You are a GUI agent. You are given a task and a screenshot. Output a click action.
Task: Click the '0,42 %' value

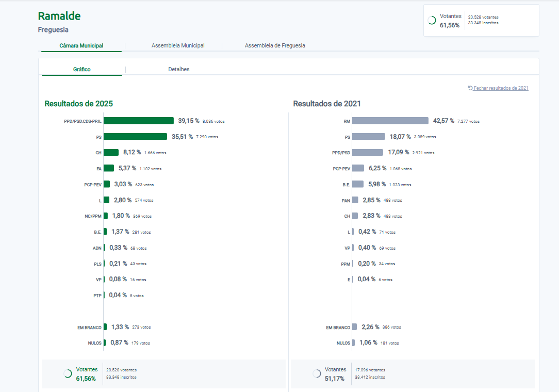[367, 232]
